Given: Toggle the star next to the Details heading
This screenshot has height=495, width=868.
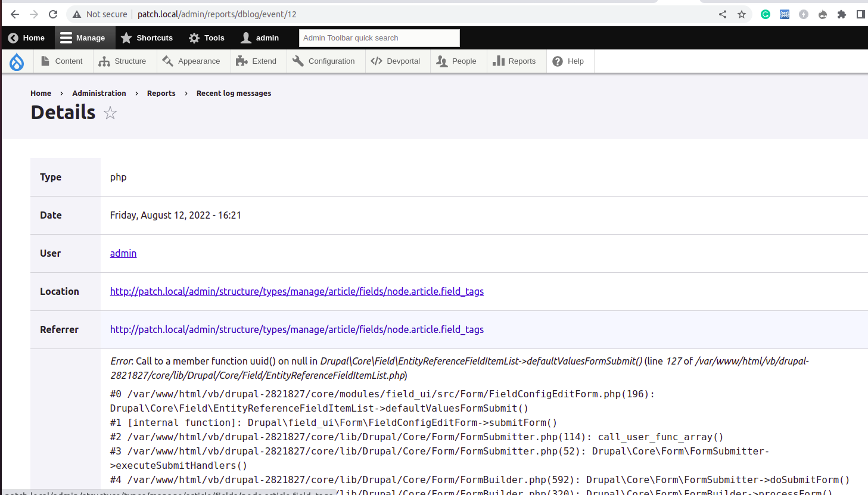Looking at the screenshot, I should pyautogui.click(x=110, y=113).
